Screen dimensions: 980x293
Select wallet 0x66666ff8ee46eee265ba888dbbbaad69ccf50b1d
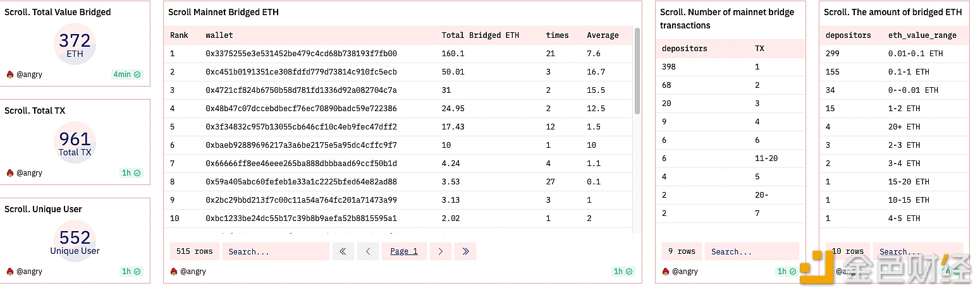[301, 164]
